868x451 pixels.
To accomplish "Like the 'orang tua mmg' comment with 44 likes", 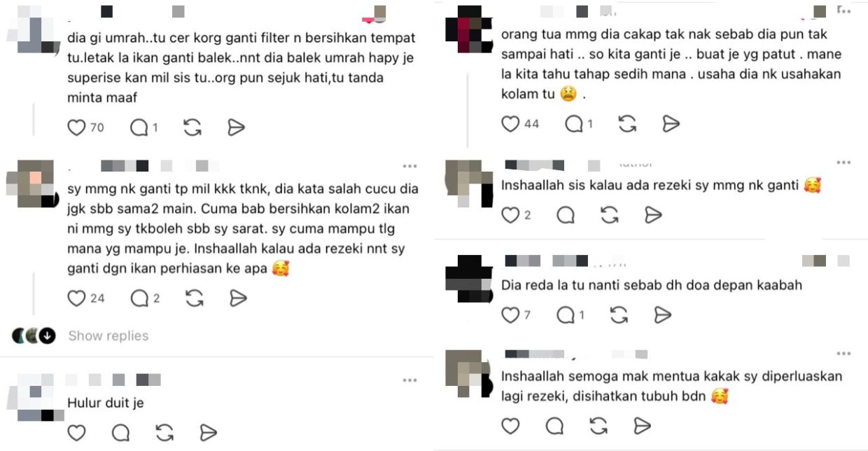I will tap(511, 124).
